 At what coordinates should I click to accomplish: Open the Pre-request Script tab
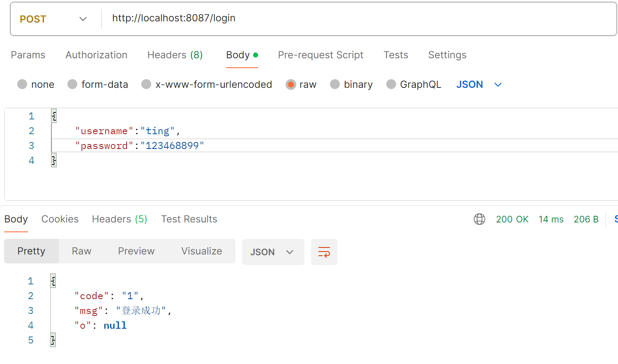point(321,55)
